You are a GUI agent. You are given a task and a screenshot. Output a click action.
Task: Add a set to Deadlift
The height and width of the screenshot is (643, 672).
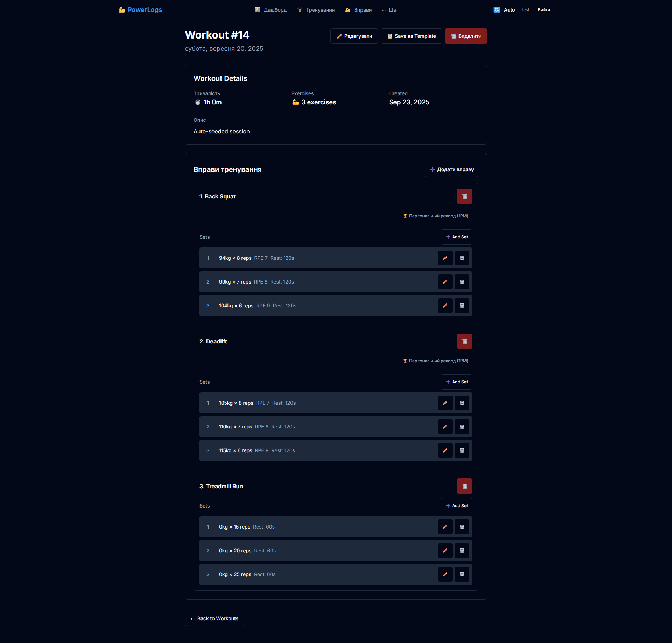click(x=456, y=382)
